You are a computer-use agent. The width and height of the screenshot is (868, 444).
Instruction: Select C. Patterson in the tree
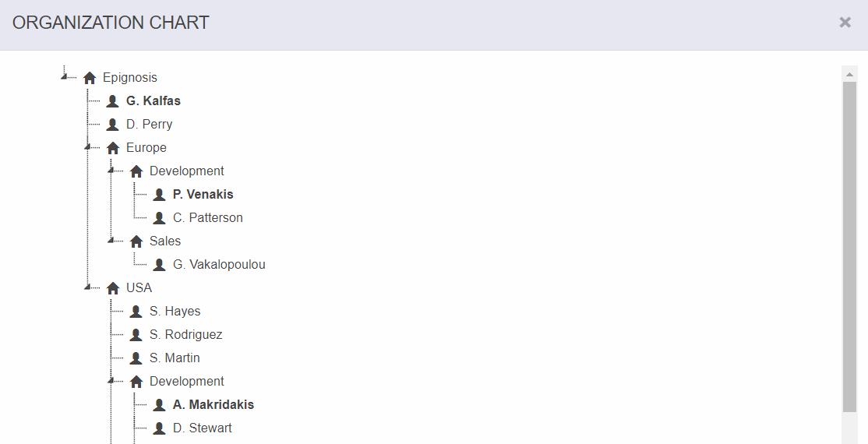[x=207, y=218]
